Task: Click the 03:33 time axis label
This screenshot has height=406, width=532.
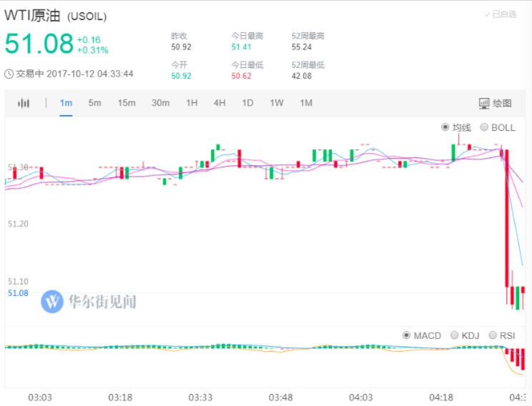Action: pyautogui.click(x=200, y=397)
